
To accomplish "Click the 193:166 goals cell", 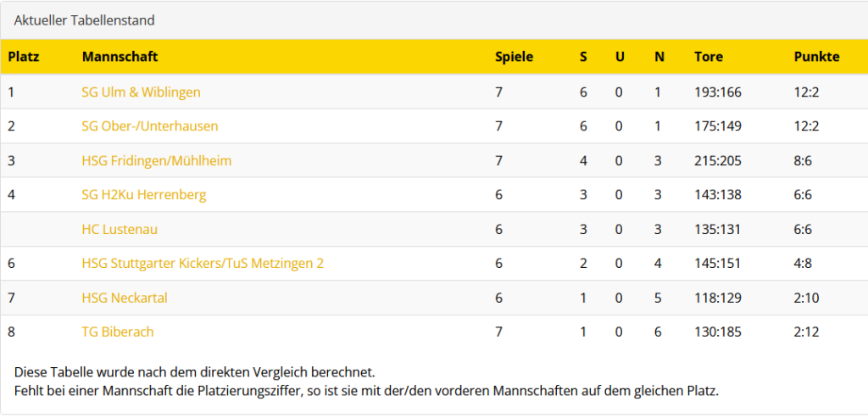I will (717, 92).
